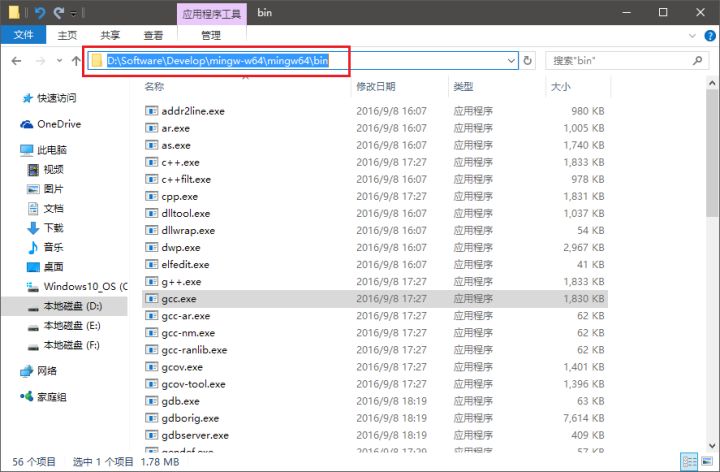Screen dimensions: 720x472
Task: Sort by the 修改日期 column header
Action: [x=376, y=86]
